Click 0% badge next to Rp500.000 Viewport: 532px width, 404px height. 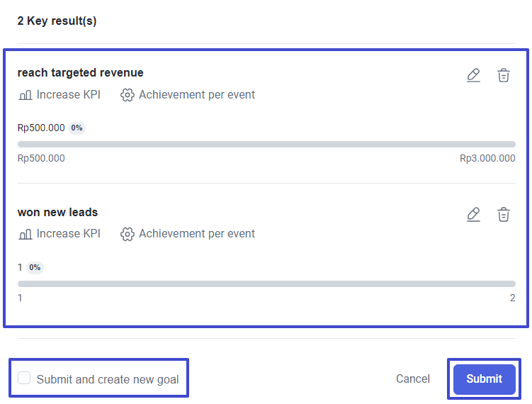click(77, 128)
